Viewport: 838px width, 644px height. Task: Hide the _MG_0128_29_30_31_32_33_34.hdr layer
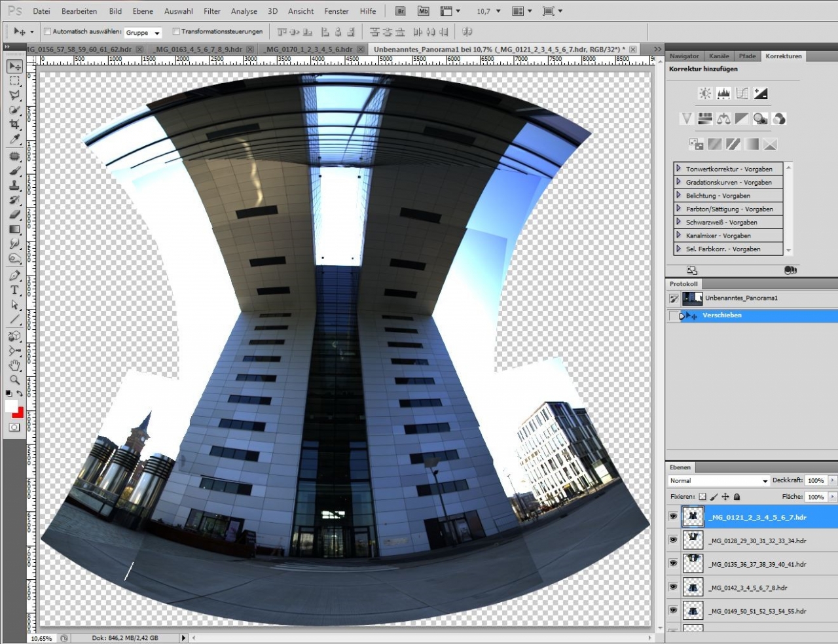[673, 540]
